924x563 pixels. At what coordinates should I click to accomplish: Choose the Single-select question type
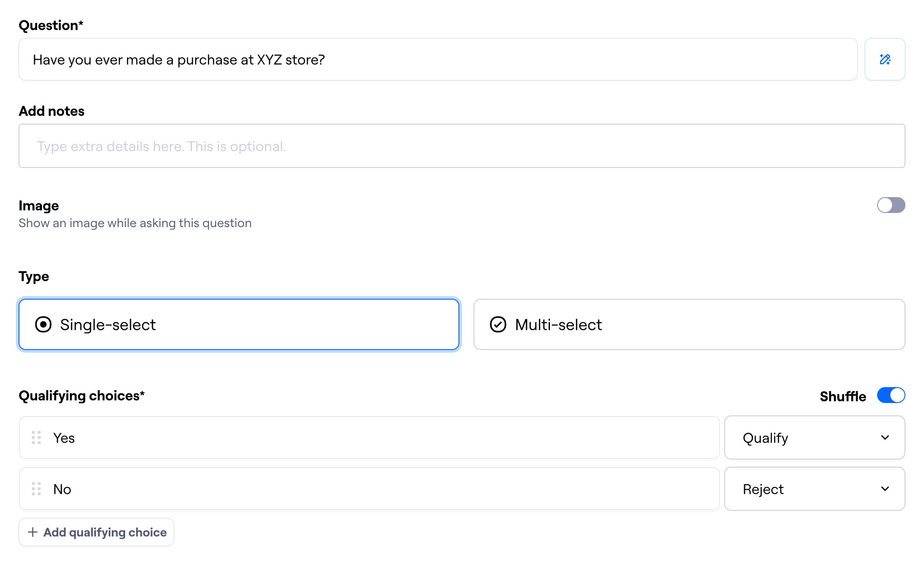(x=239, y=324)
